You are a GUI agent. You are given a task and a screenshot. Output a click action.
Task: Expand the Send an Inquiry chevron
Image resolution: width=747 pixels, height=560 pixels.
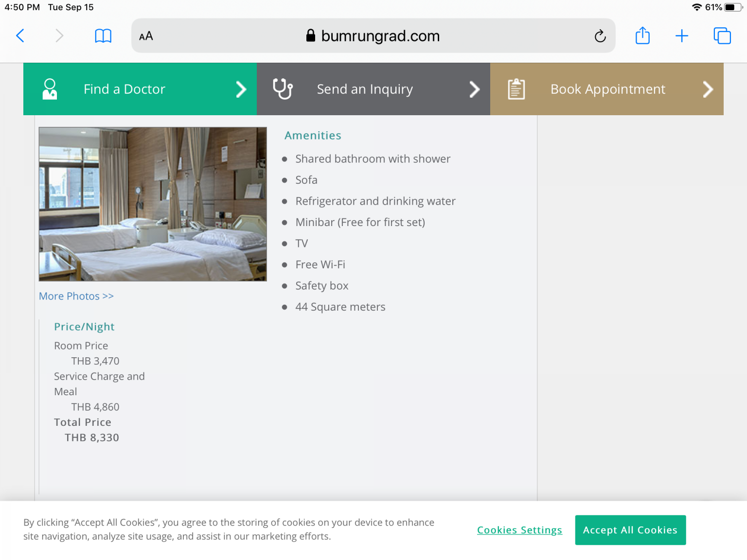474,89
